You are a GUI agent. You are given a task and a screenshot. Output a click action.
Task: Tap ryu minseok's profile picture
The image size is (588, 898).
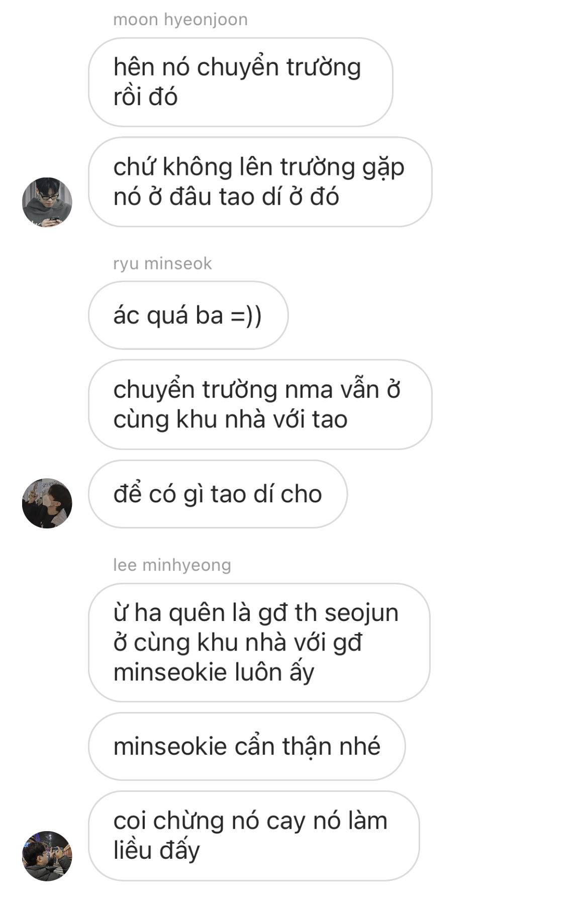tap(47, 503)
